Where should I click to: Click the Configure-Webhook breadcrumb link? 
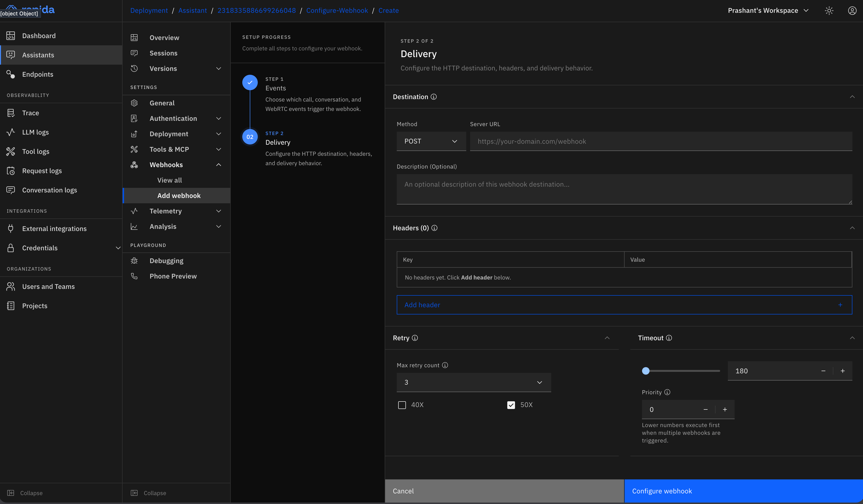337,11
